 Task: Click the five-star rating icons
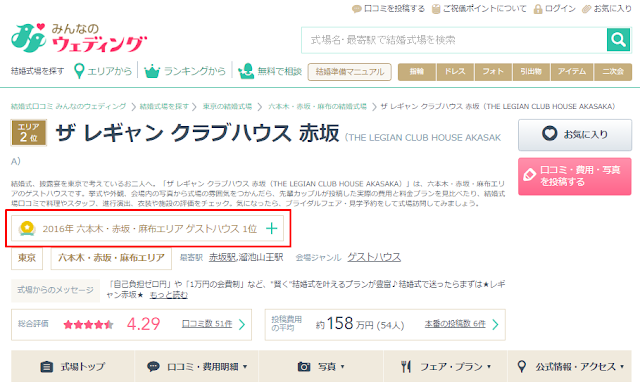(88, 325)
